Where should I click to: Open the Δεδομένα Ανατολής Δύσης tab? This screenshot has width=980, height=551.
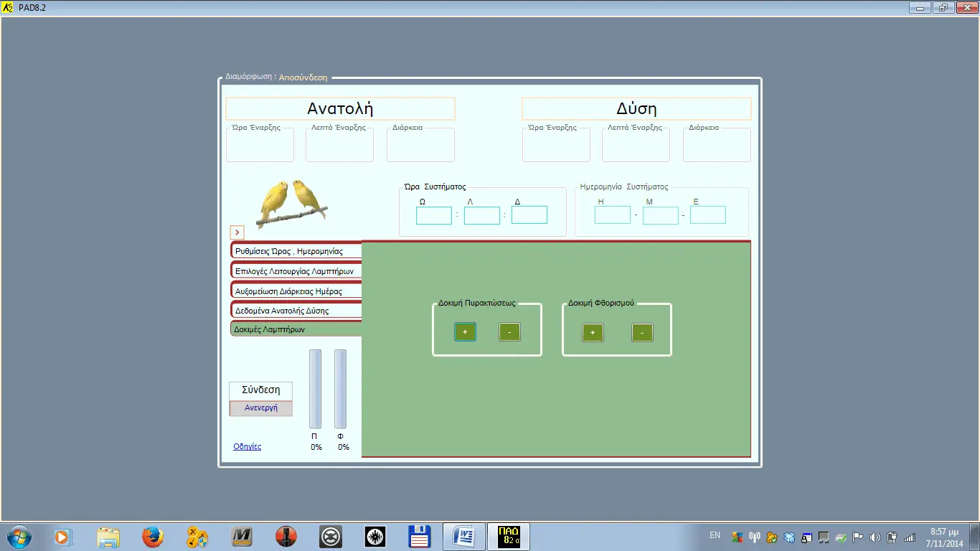coord(296,311)
